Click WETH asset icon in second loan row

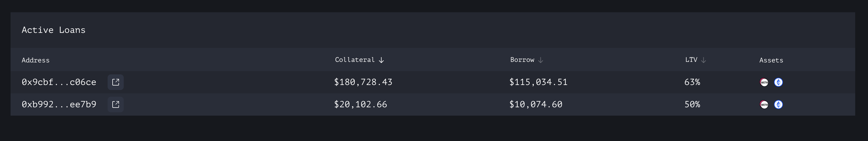pos(764,104)
